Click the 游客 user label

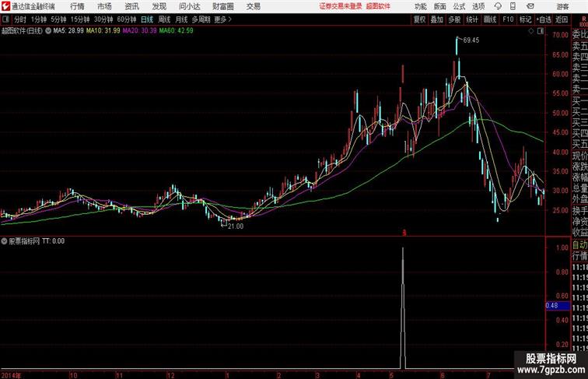tap(562, 6)
